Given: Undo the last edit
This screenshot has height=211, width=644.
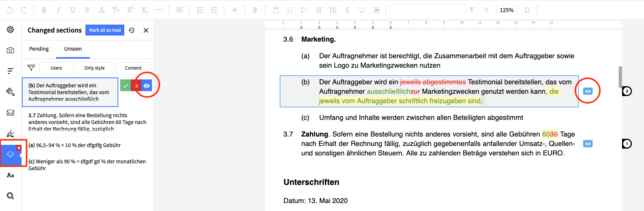Looking at the screenshot, I should 10,10.
